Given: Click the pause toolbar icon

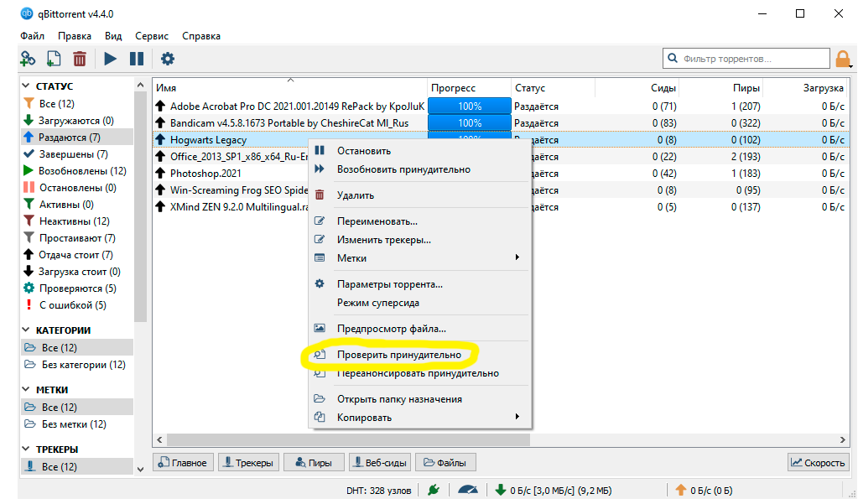Looking at the screenshot, I should click(136, 59).
